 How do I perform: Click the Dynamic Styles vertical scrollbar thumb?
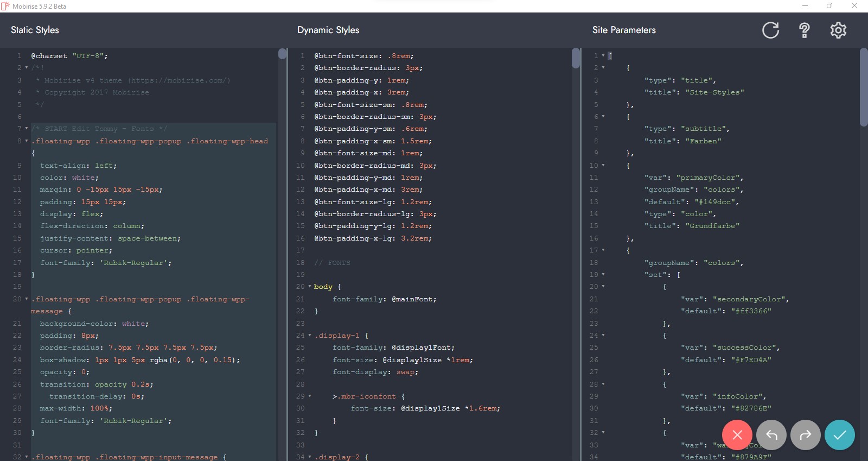[x=576, y=58]
